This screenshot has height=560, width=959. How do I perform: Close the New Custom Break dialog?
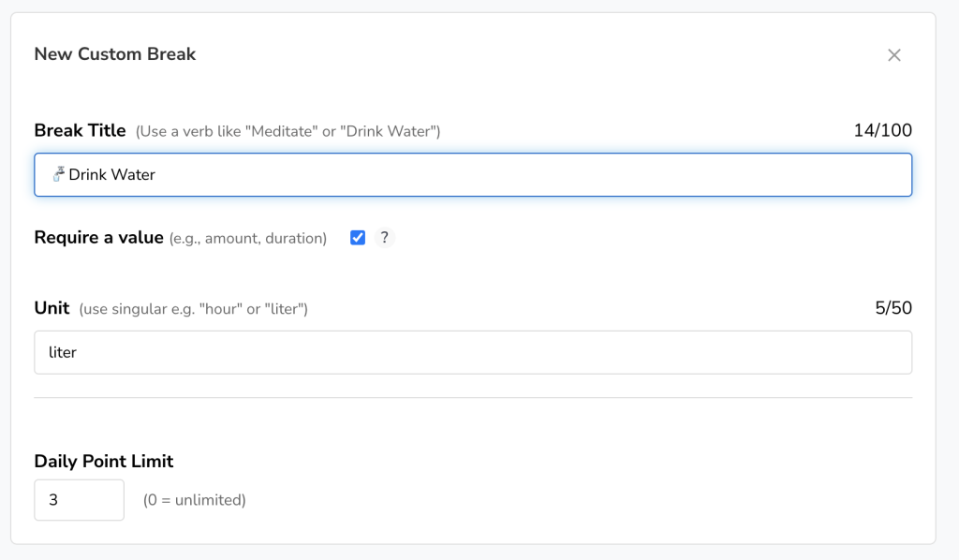pos(893,55)
